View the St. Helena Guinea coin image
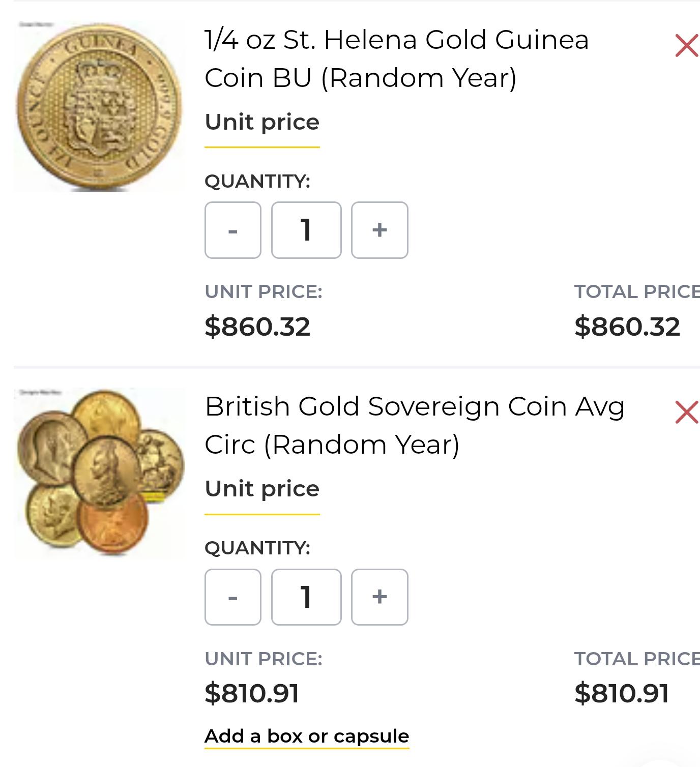Viewport: 700px width, 767px height. pos(99,107)
